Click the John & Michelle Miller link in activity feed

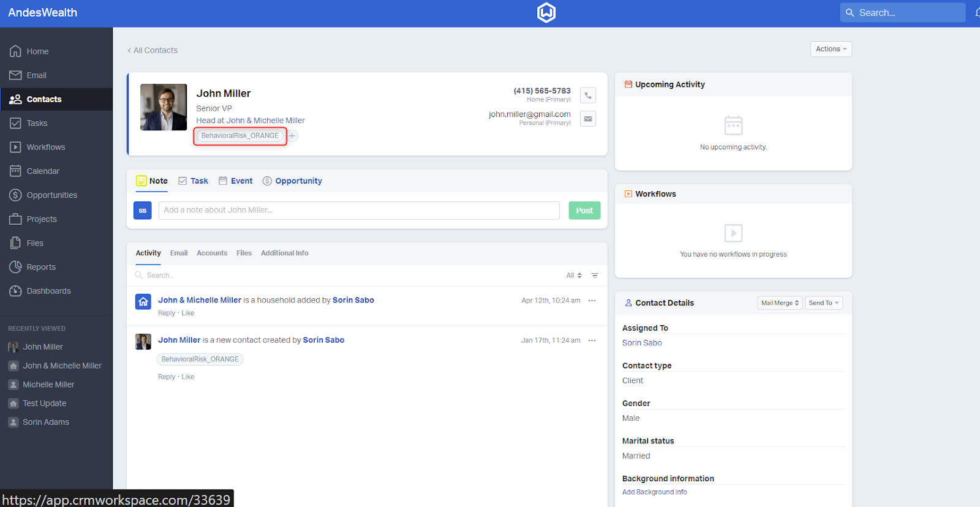point(200,300)
